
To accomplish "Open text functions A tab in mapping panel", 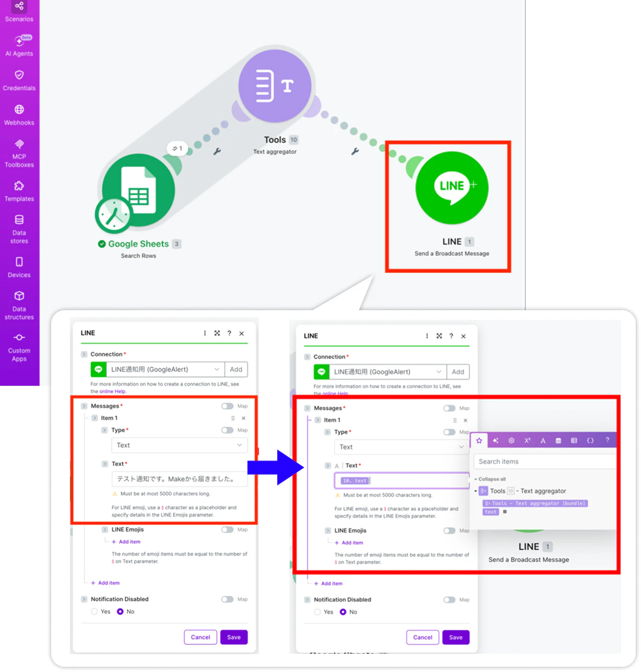I will [543, 441].
